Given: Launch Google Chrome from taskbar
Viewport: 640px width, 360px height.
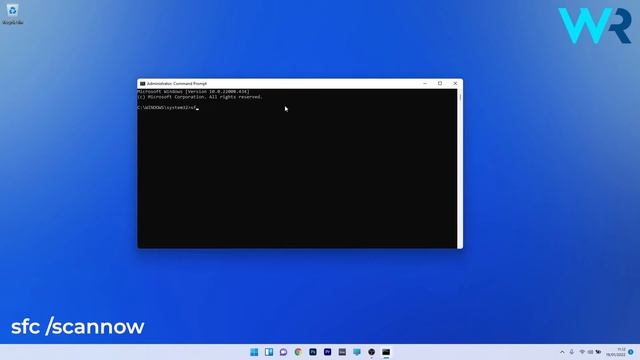Looking at the screenshot, I should [298, 352].
